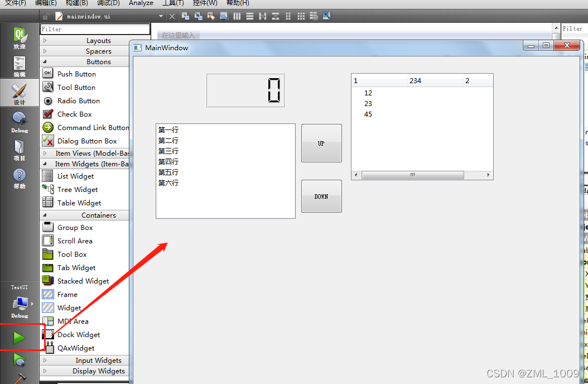Select the adjust size toolbar icon

(x=327, y=16)
